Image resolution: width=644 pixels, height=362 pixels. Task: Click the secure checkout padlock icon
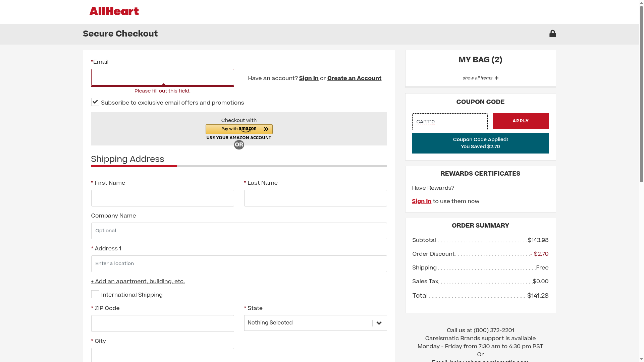(x=552, y=34)
